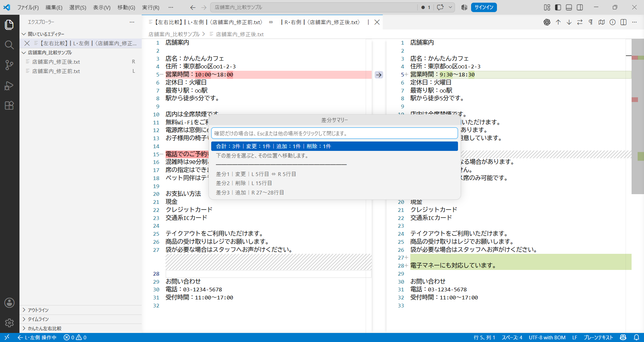This screenshot has height=342, width=644.
Task: Close 【左右比較】 in the open editors list
Action: point(27,43)
